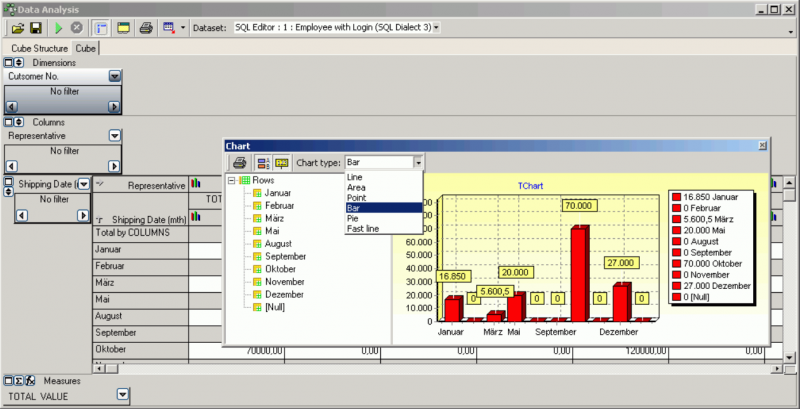Click the 70000,00 cell in Oktober row

coord(237,351)
